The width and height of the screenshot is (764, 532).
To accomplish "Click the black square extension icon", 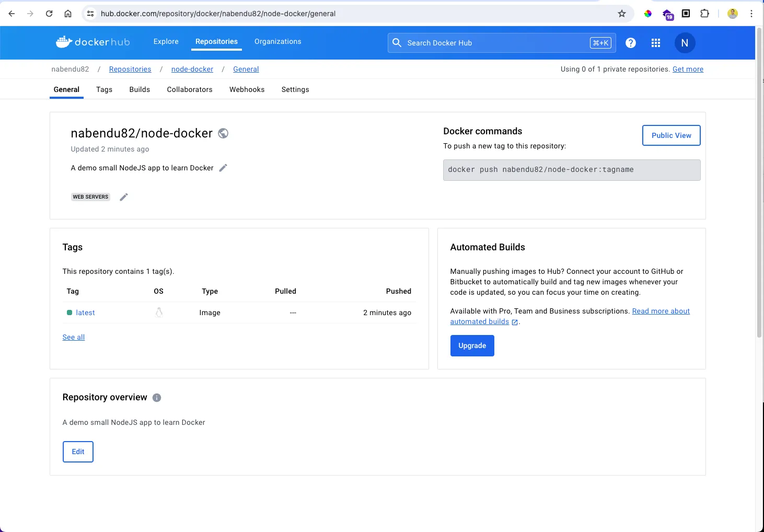I will [686, 14].
